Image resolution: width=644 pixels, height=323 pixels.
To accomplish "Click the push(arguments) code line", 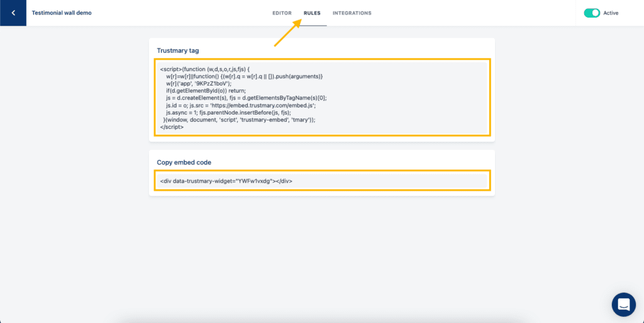I will (245, 76).
